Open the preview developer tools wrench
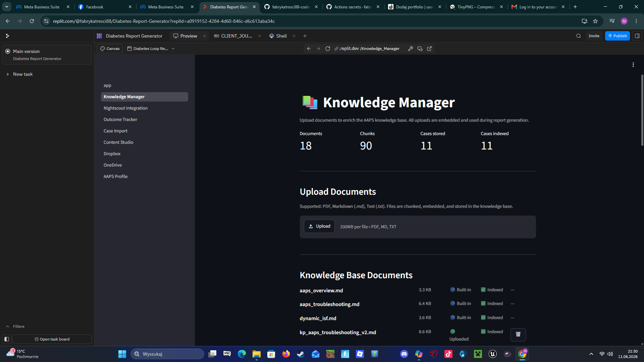Image resolution: width=644 pixels, height=362 pixels. (410, 49)
